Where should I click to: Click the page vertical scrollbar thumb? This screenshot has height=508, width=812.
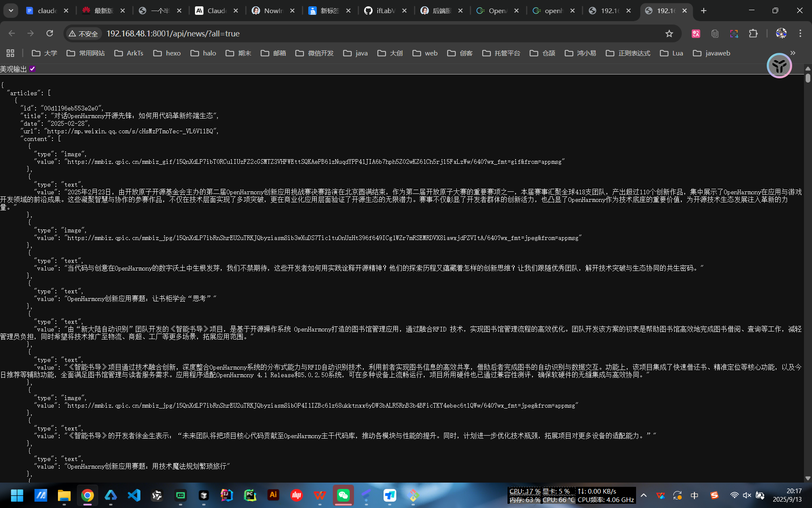pos(808,78)
